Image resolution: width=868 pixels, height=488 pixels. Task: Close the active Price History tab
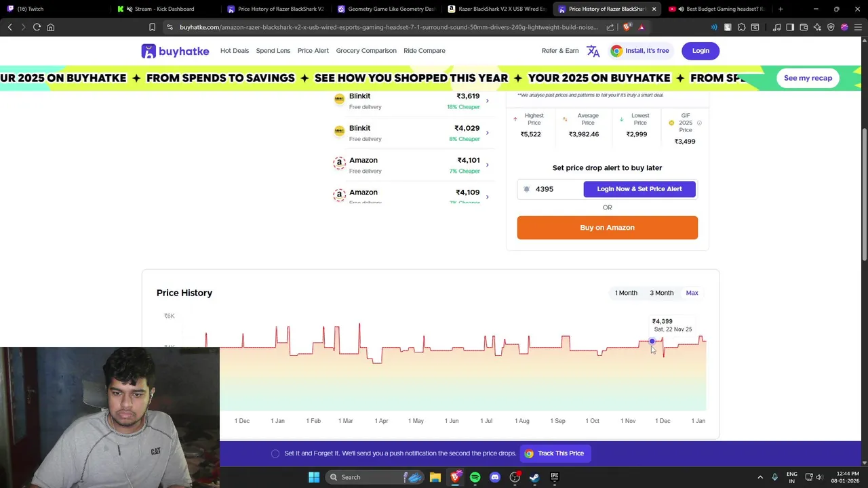(654, 9)
